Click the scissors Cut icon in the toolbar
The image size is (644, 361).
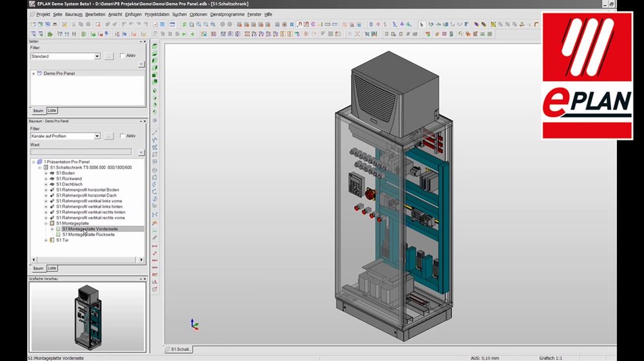(x=73, y=24)
